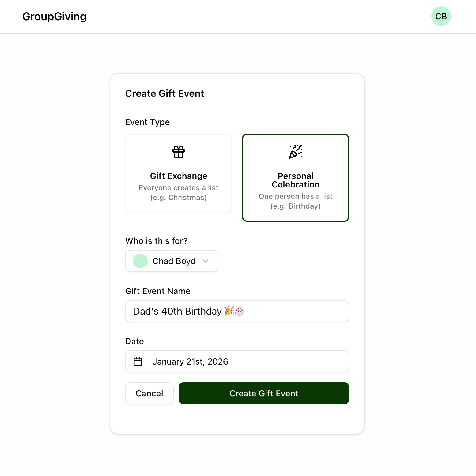
Task: Click the 'Who is this for?' label
Action: pos(156,241)
